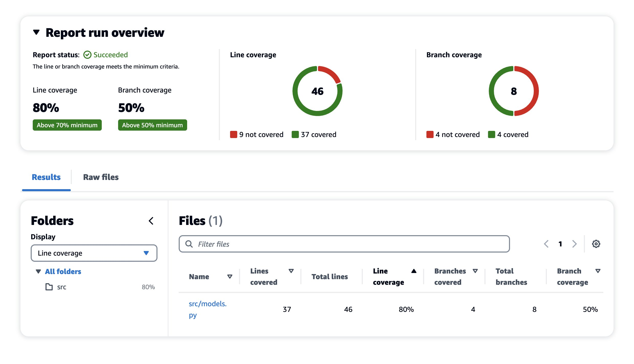Go to the next page with the arrow
The width and height of the screenshot is (634, 364).
click(x=574, y=244)
